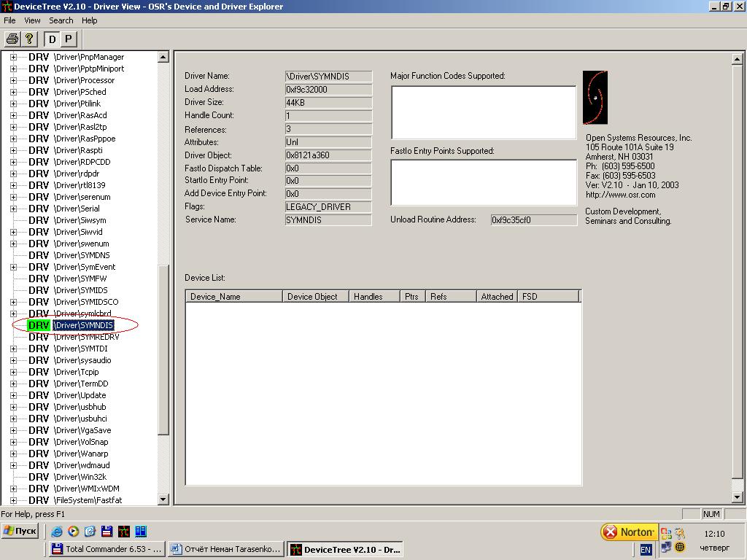The height and width of the screenshot is (560, 747).
Task: Select \Driver\RDPCDD in the tree
Action: tap(82, 162)
